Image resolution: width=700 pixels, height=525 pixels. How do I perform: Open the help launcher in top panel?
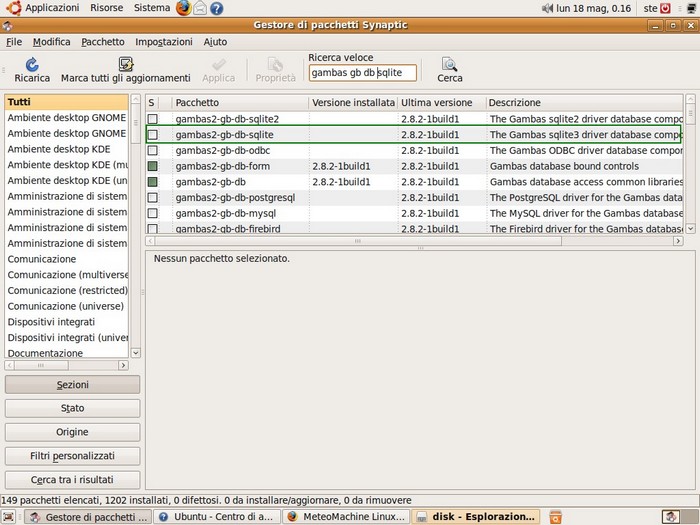click(x=217, y=8)
